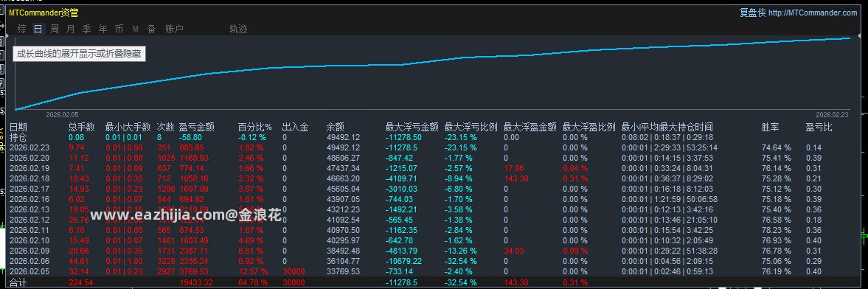Viewport: 868px width, 289px height.
Task: Click the 百分比% column header
Action: [255, 128]
